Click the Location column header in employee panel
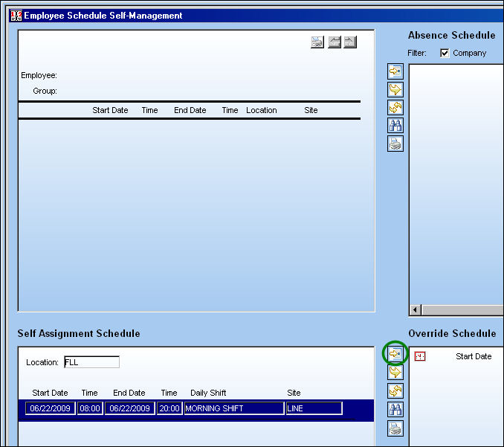This screenshot has width=504, height=447. 262,110
